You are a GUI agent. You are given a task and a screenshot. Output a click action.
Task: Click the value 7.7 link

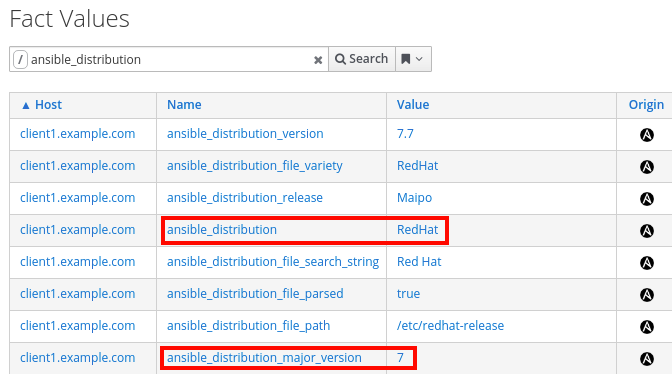pos(405,134)
